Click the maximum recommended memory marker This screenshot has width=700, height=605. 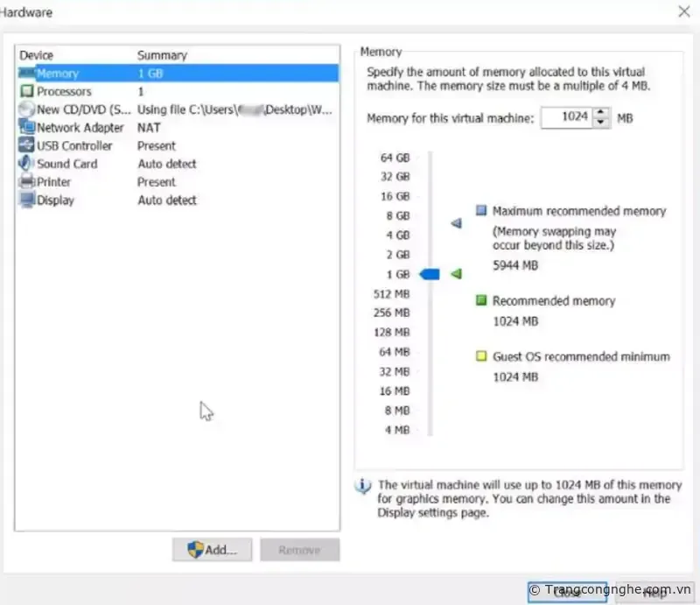(456, 223)
